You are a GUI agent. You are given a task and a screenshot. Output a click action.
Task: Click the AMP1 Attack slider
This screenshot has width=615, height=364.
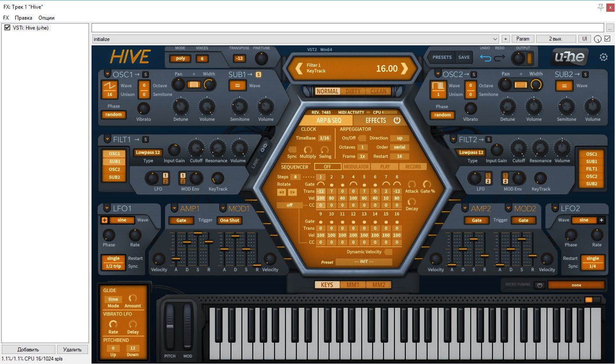click(x=176, y=259)
